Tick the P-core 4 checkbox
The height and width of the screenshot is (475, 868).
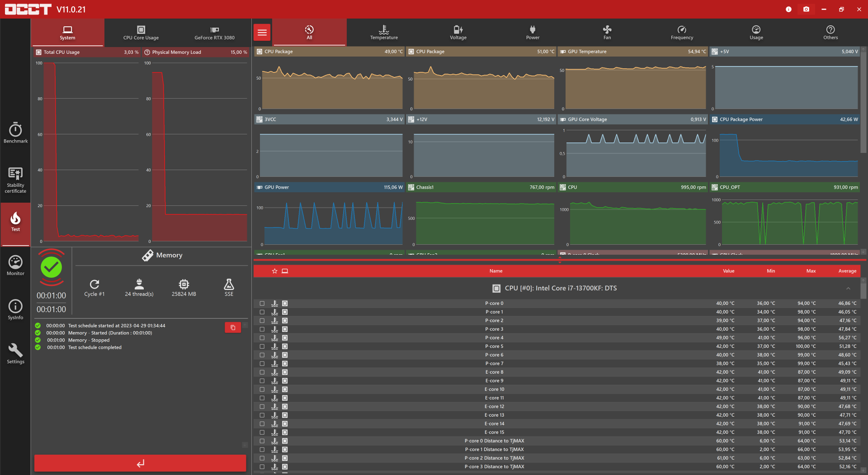[262, 338]
